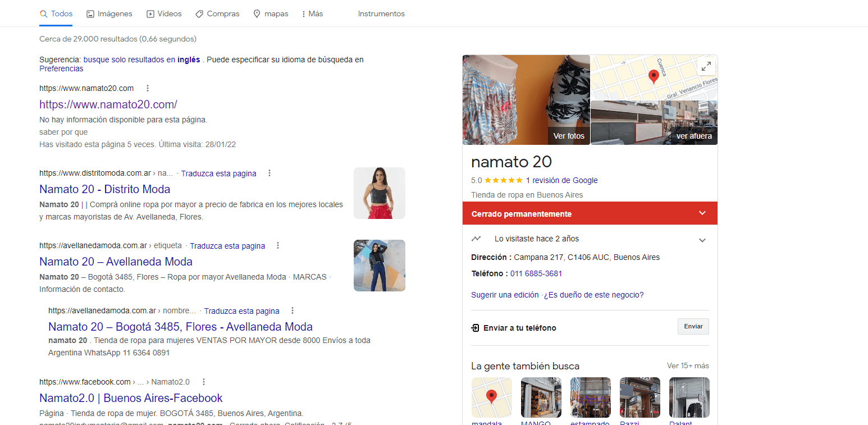Click Traduzca esta pagina for Distrito Moda
868x425 pixels.
[x=219, y=173]
